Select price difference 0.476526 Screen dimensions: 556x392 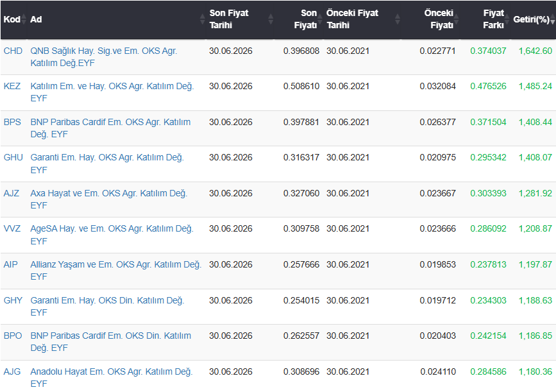[x=488, y=86]
